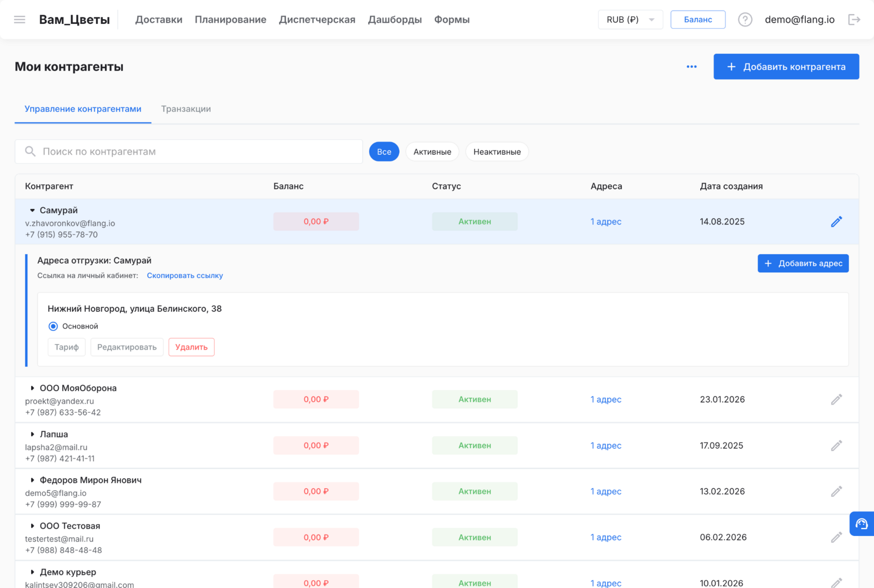Edit the Лапша contractor with pencil icon
874x588 pixels.
(x=837, y=446)
